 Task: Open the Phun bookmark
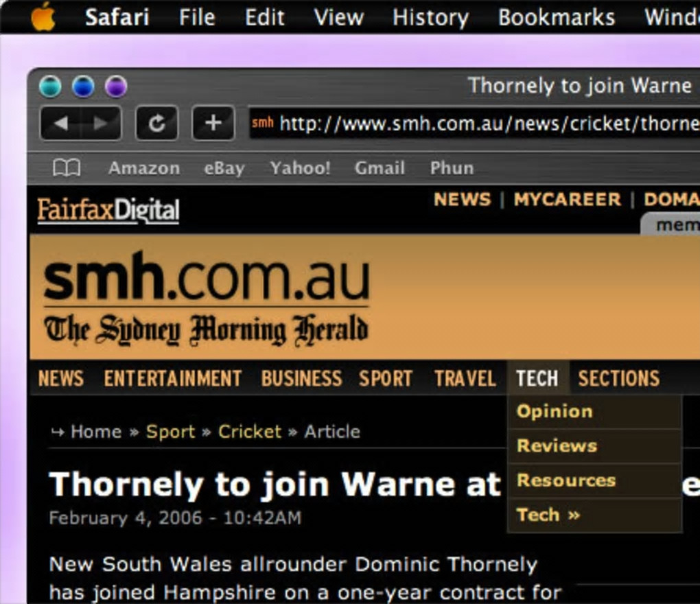452,168
